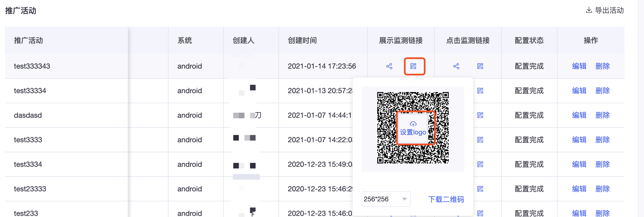Viewport: 644px width, 217px height.
Task: Click 删除 for test23333
Action: coord(603,189)
